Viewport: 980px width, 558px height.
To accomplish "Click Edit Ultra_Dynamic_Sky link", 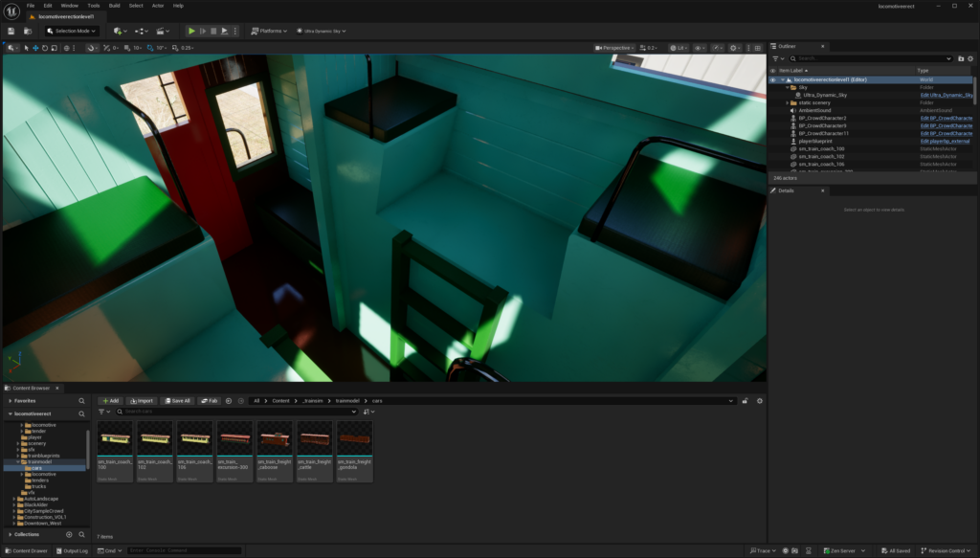I will (x=946, y=95).
